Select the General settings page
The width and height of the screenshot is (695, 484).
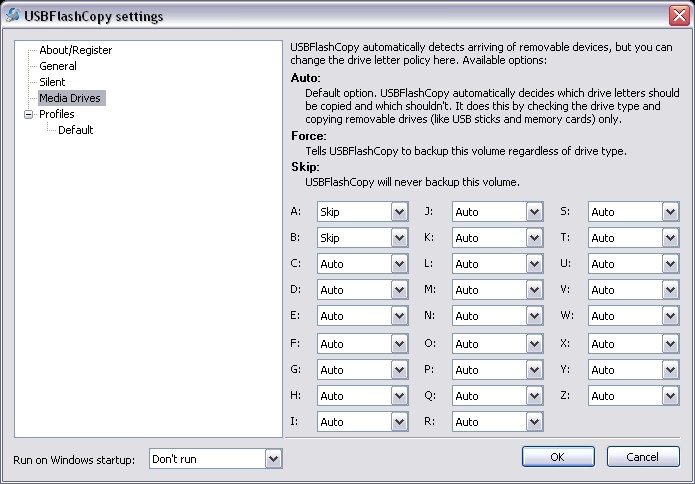pyautogui.click(x=58, y=66)
